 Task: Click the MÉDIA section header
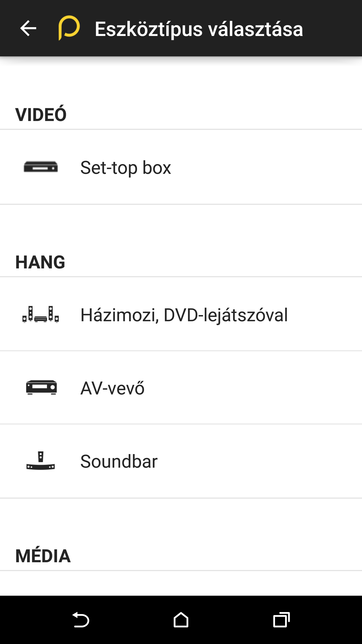pyautogui.click(x=43, y=556)
